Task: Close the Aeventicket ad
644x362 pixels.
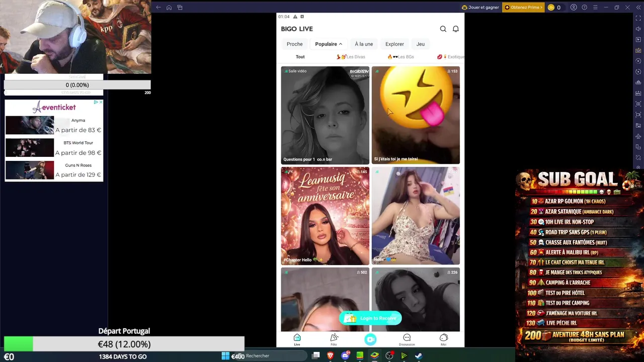Action: 101,103
